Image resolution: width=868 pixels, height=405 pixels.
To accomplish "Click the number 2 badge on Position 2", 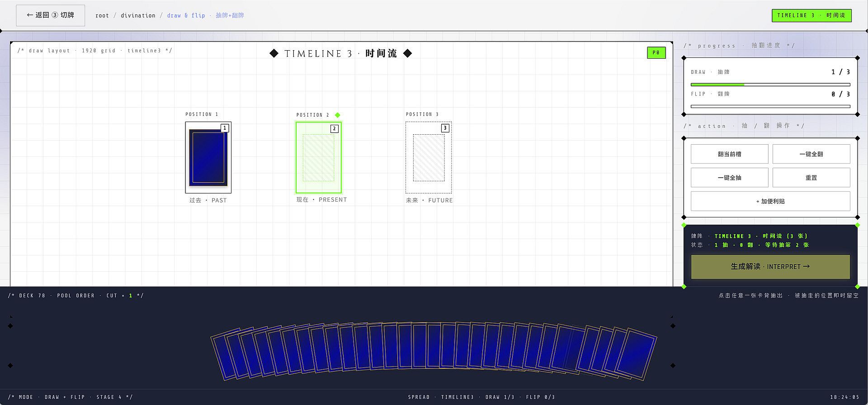I will pyautogui.click(x=334, y=128).
